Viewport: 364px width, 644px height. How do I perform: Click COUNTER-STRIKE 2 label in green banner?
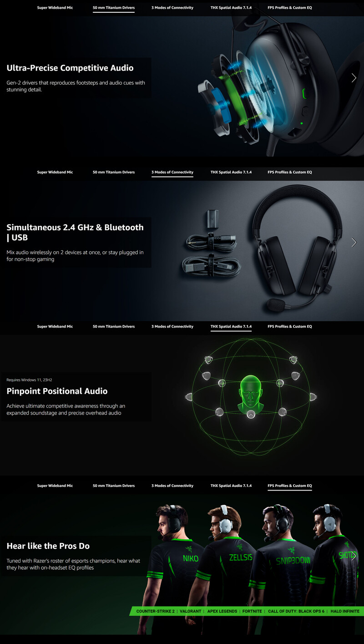coord(156,611)
